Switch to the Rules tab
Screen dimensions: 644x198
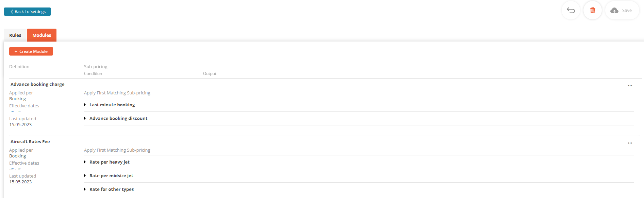tap(15, 35)
